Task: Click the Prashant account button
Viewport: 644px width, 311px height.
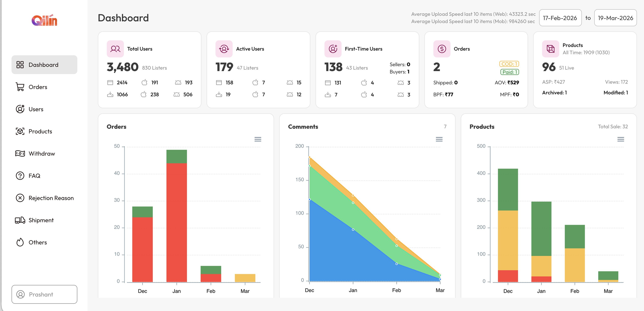Action: pos(44,294)
